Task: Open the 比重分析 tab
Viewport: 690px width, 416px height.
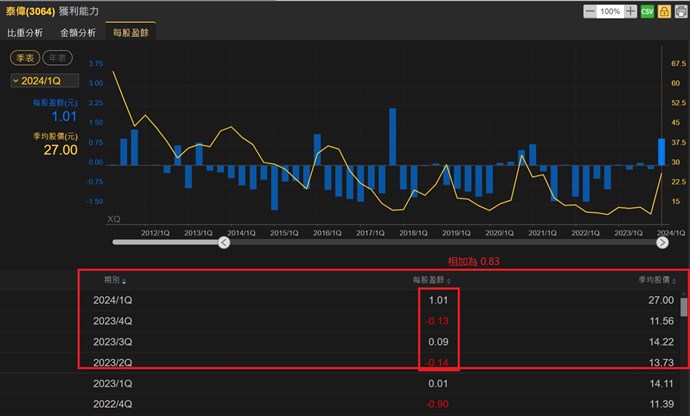Action: (24, 33)
